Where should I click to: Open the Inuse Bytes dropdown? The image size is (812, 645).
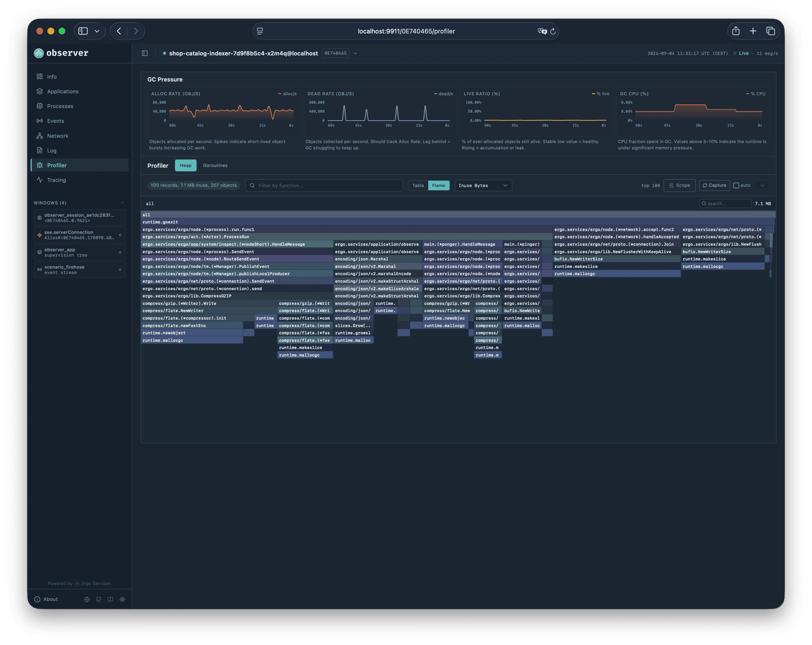click(x=483, y=186)
